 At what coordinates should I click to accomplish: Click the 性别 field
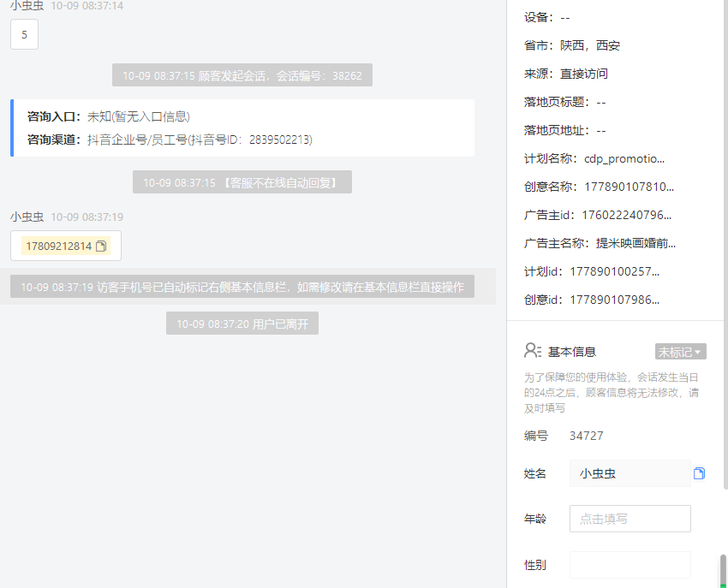(x=630, y=565)
